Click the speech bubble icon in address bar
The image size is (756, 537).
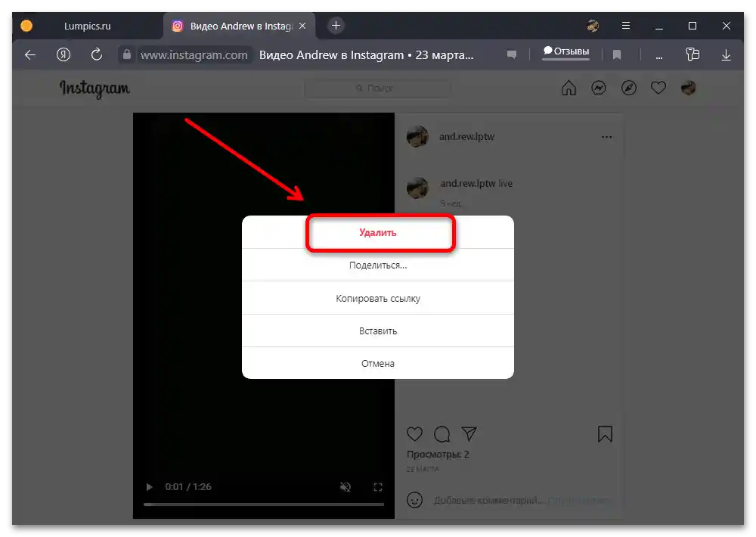point(512,55)
